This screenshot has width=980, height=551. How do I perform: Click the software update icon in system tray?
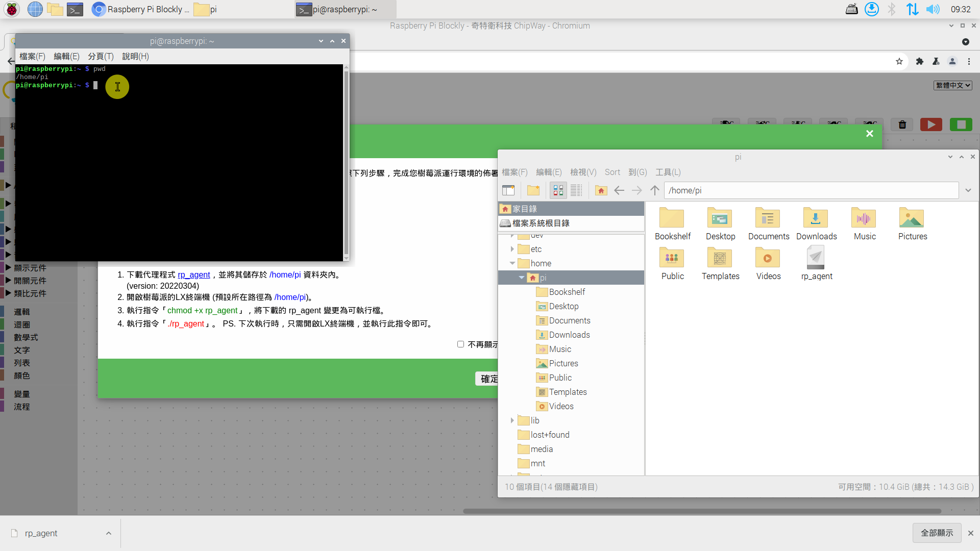point(872,9)
